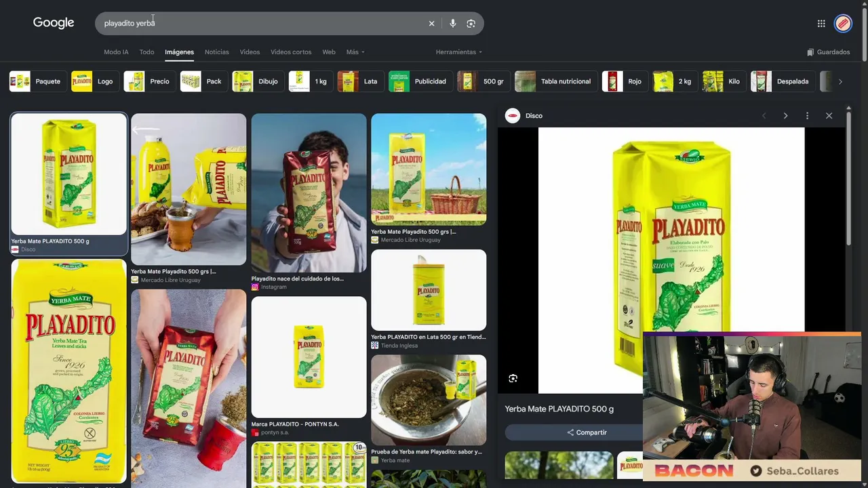Apply the Despalada filter chip
Image resolution: width=868 pixels, height=488 pixels.
783,81
